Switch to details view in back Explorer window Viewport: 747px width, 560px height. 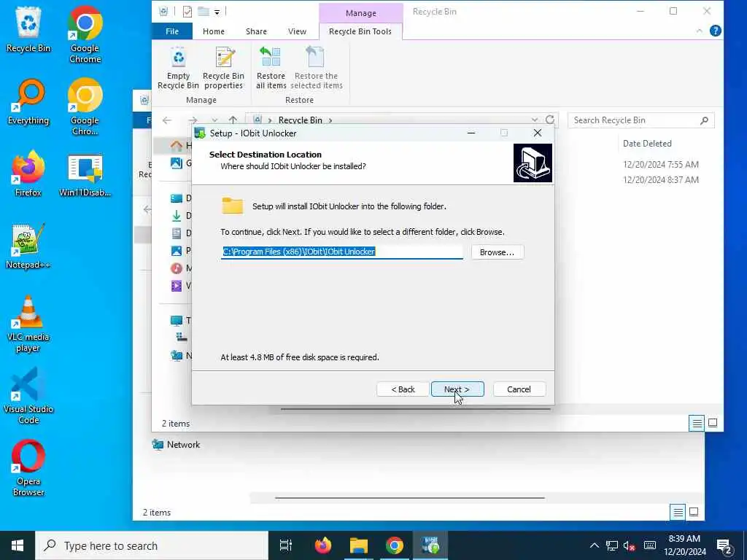click(x=678, y=512)
